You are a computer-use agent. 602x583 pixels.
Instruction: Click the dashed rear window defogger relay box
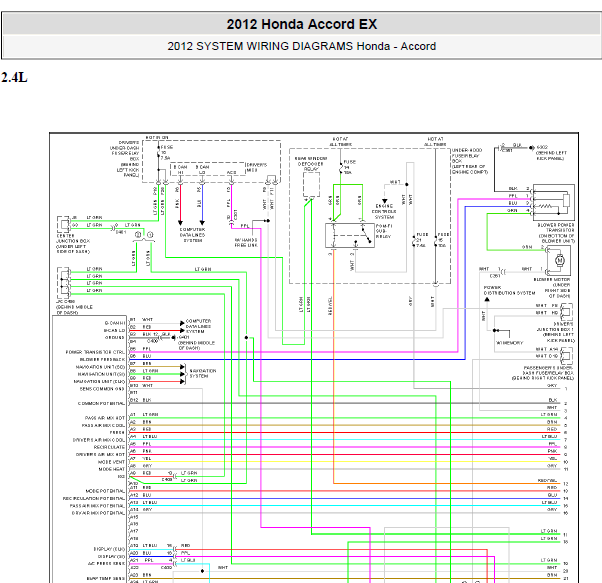(311, 184)
